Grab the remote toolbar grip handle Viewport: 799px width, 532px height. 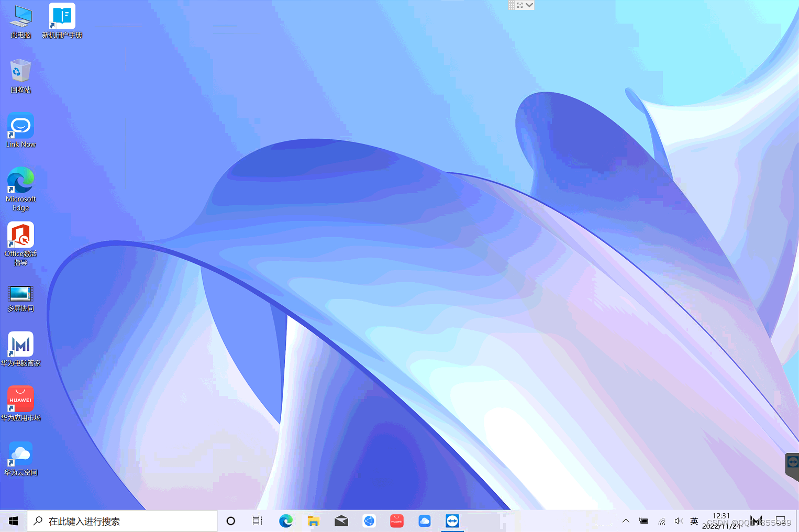[x=512, y=5]
